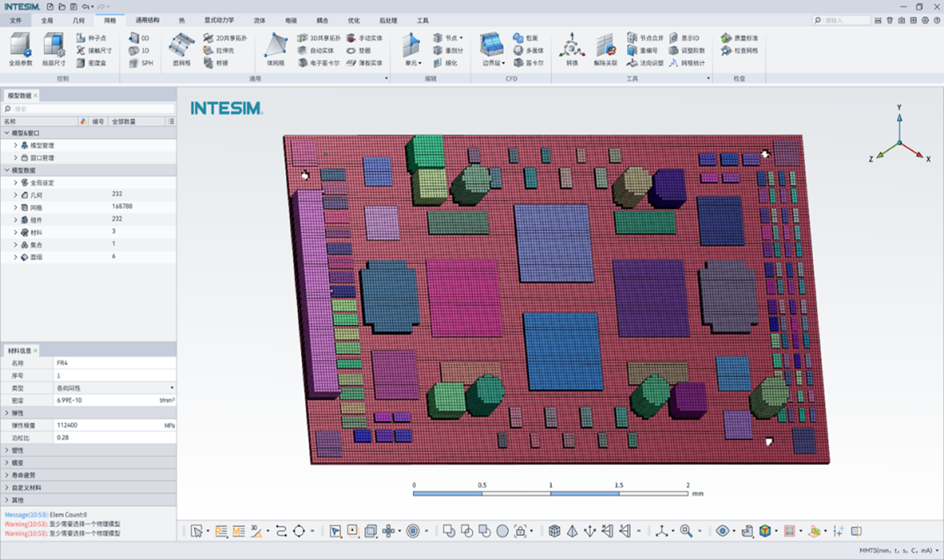944x560 pixels.
Task: Expand the 几何 tree node
Action: [16, 195]
